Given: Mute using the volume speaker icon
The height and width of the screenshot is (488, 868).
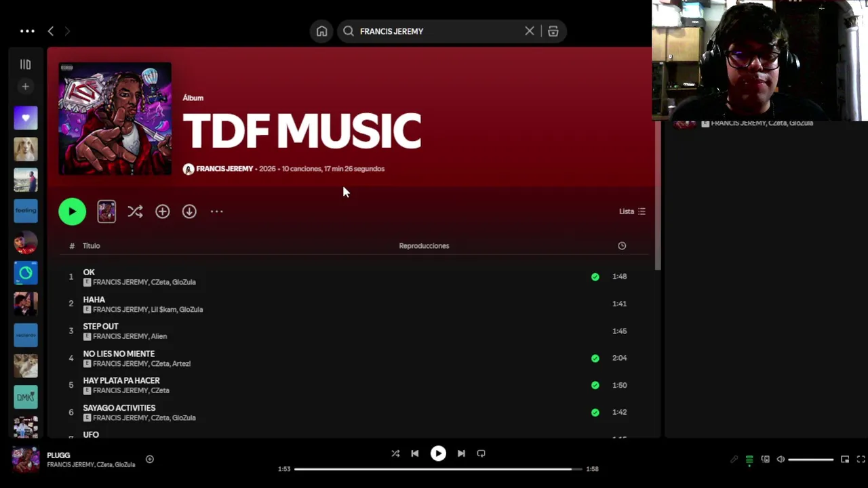Looking at the screenshot, I should click(x=781, y=460).
